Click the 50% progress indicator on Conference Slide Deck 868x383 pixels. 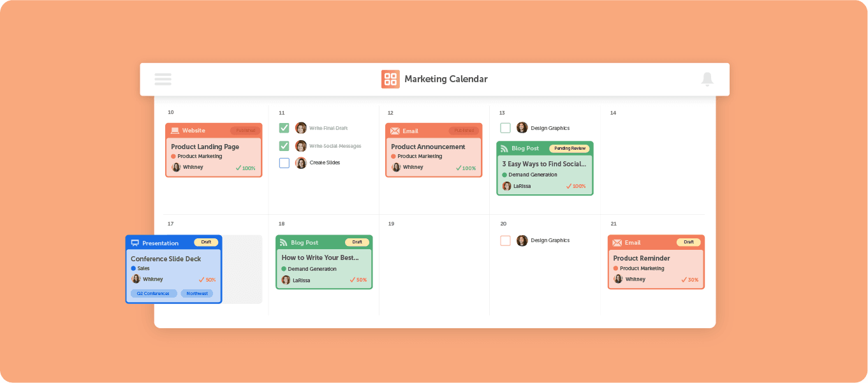(207, 280)
